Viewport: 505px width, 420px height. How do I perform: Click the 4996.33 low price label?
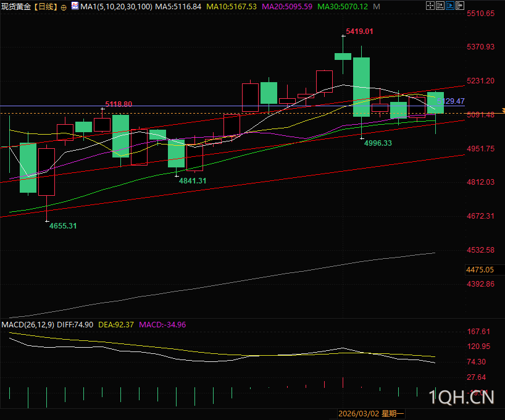(378, 143)
